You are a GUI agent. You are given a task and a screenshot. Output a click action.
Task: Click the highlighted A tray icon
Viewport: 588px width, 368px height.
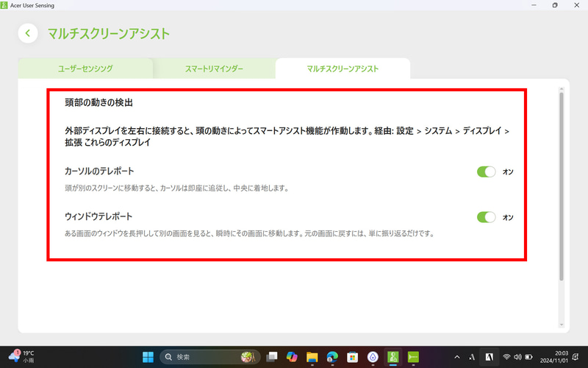point(490,357)
